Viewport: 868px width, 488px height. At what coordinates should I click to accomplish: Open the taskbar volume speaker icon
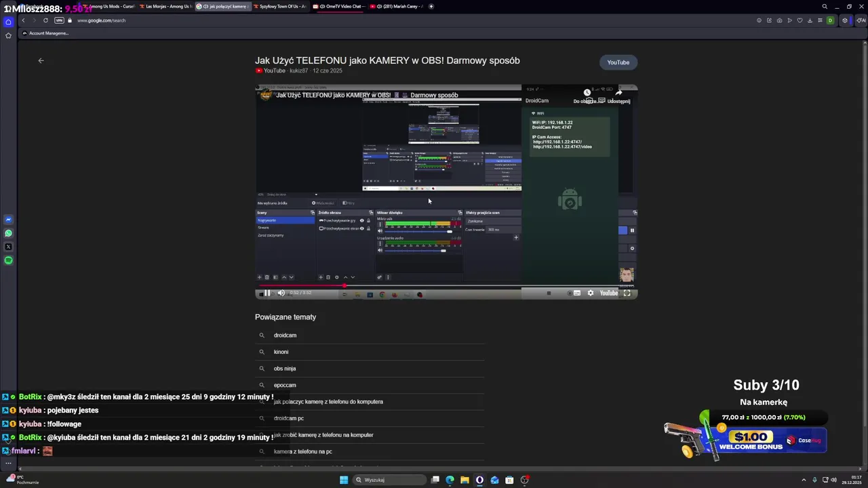(833, 480)
